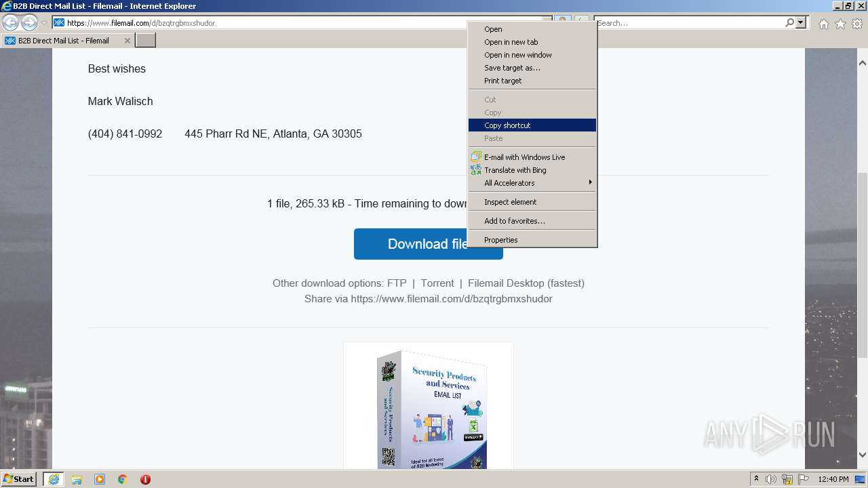
Task: Open the Torrent download option
Action: [x=437, y=283]
